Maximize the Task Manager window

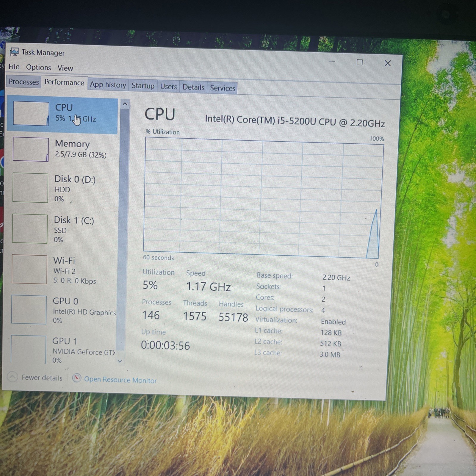pos(360,62)
